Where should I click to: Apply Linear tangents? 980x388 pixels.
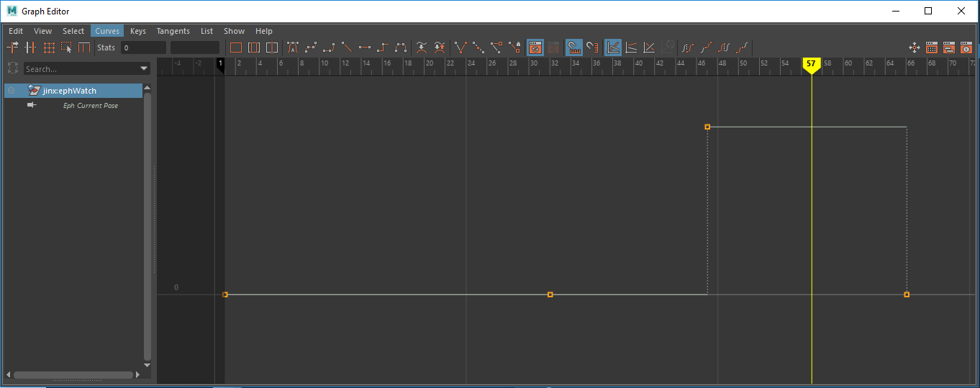pyautogui.click(x=347, y=48)
